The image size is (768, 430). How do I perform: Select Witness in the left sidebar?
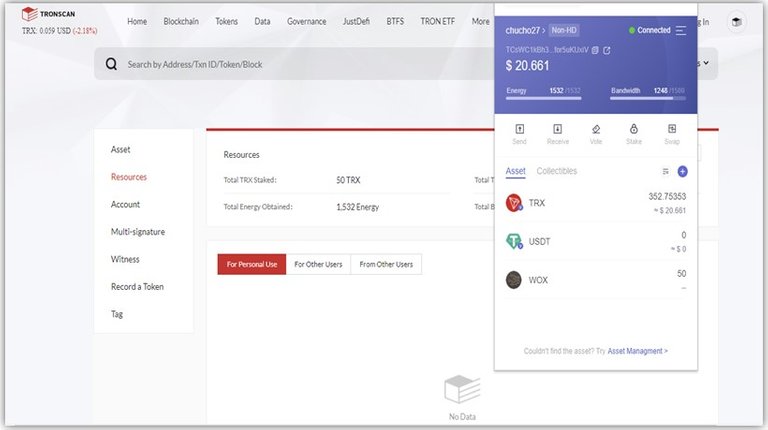pos(125,259)
